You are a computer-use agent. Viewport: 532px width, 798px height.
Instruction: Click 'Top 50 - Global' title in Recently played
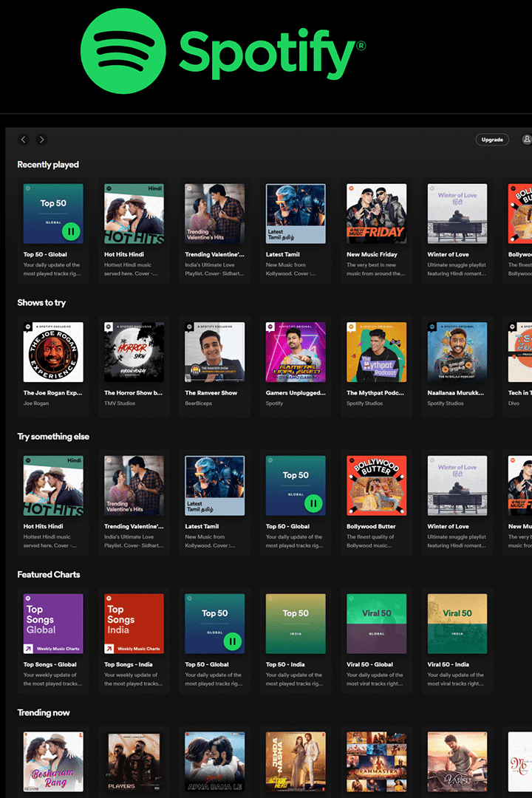click(x=45, y=254)
